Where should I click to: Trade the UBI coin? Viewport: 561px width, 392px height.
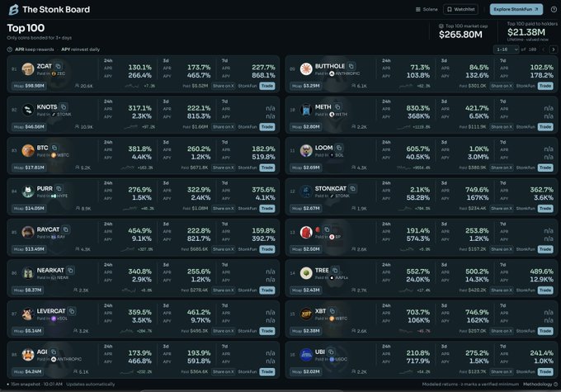coord(545,371)
